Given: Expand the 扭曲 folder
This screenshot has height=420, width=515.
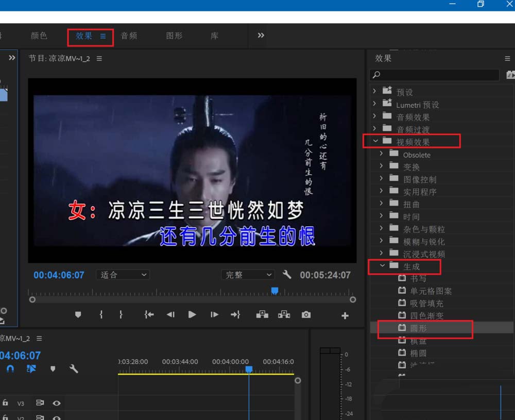Looking at the screenshot, I should tap(381, 203).
